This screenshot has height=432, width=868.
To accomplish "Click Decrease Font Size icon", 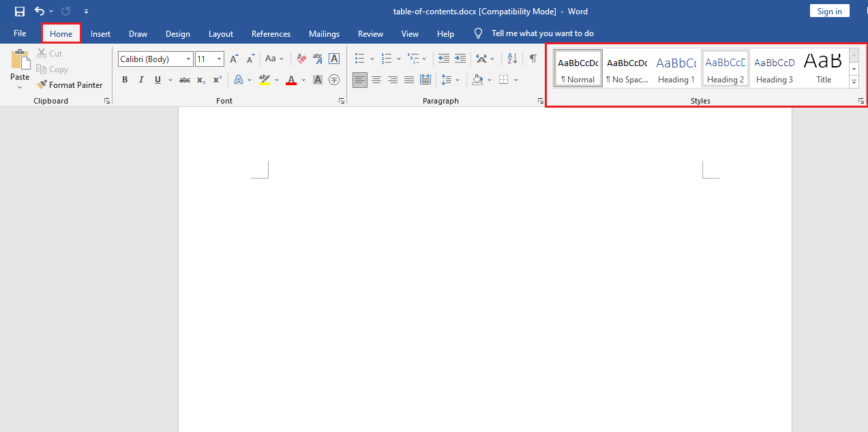I will (250, 59).
